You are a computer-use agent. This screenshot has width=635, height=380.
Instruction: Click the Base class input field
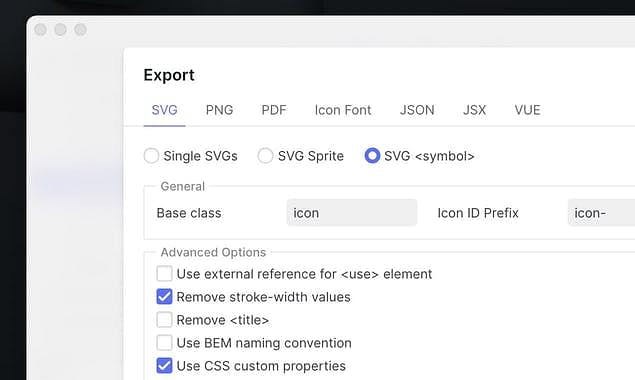(352, 212)
